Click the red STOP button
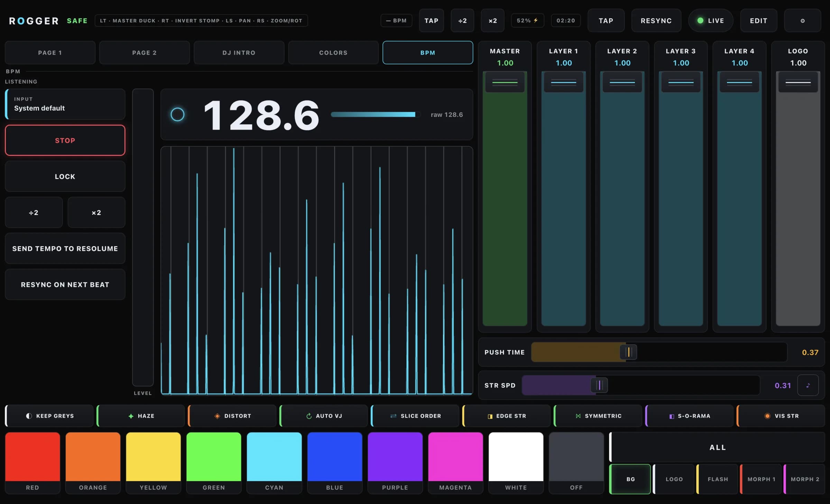Image resolution: width=830 pixels, height=504 pixels. (x=65, y=140)
